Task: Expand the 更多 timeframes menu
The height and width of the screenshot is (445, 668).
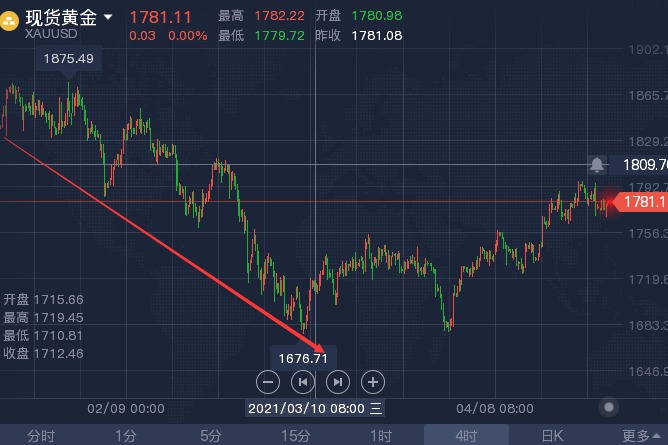Action: pos(636,435)
